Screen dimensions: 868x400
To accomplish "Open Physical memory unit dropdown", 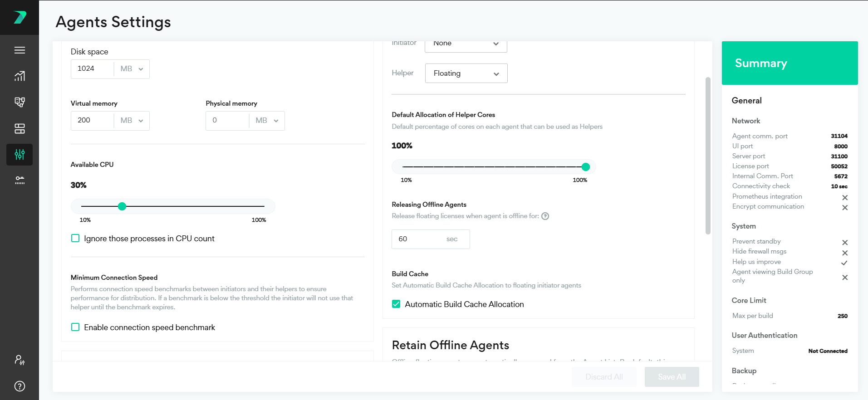I will [x=267, y=121].
